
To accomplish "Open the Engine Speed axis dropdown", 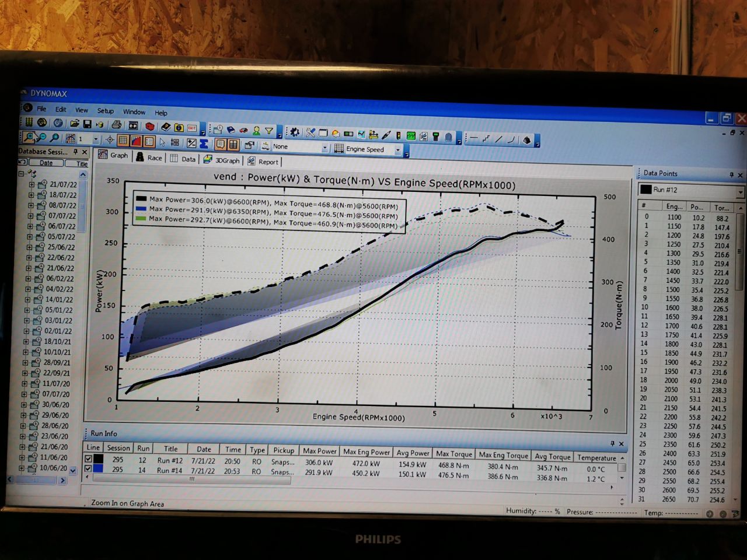I will pos(398,150).
